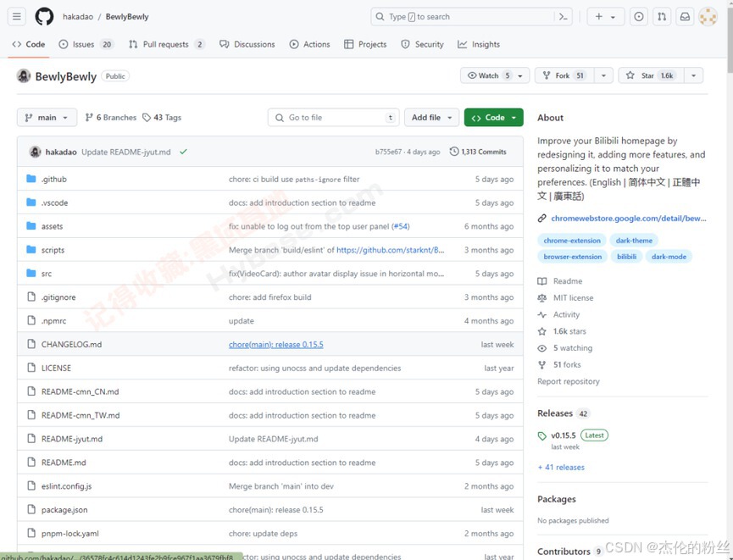Open the .github folder

(54, 179)
